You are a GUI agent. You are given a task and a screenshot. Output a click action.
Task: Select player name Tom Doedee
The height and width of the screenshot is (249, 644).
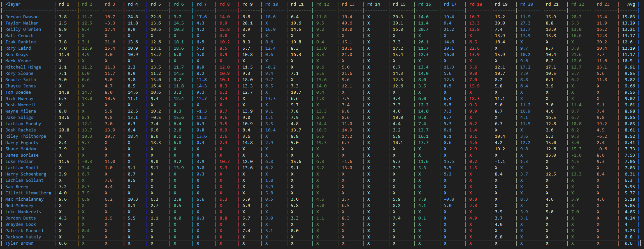[18, 92]
